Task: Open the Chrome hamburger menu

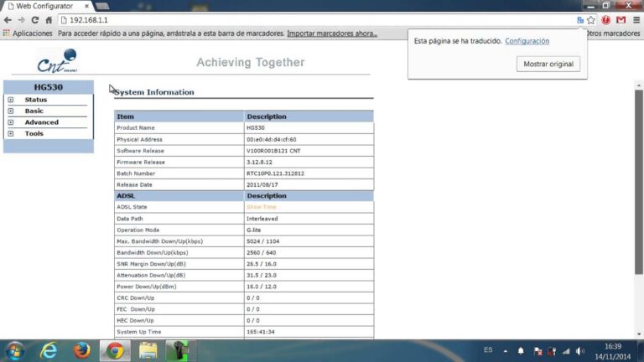Action: pos(636,19)
